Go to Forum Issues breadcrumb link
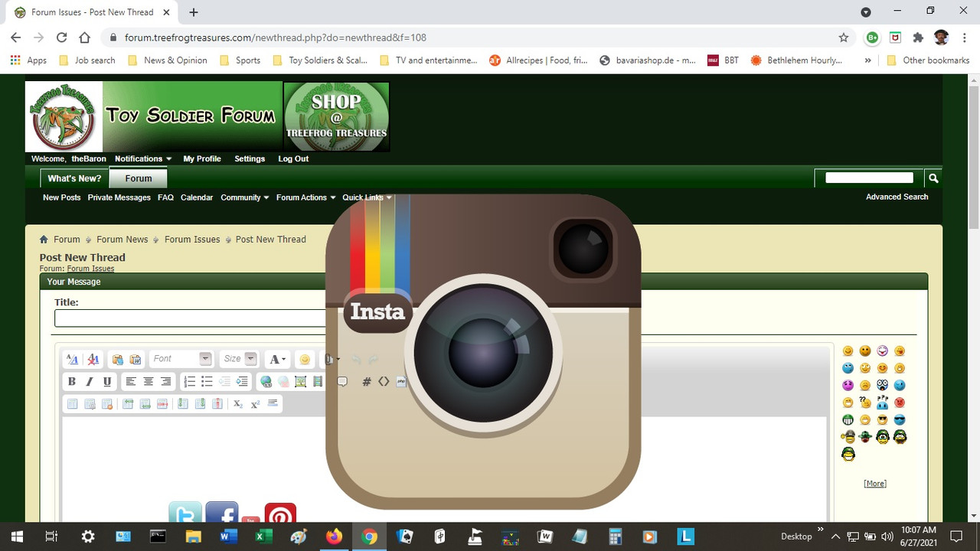Screen dimensions: 980x551 pyautogui.click(x=192, y=240)
